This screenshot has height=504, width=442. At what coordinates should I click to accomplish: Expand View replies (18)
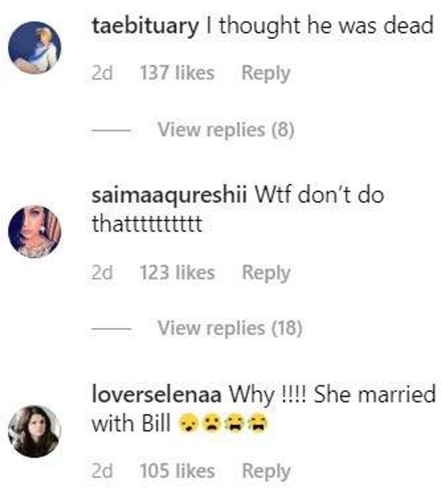[230, 328]
